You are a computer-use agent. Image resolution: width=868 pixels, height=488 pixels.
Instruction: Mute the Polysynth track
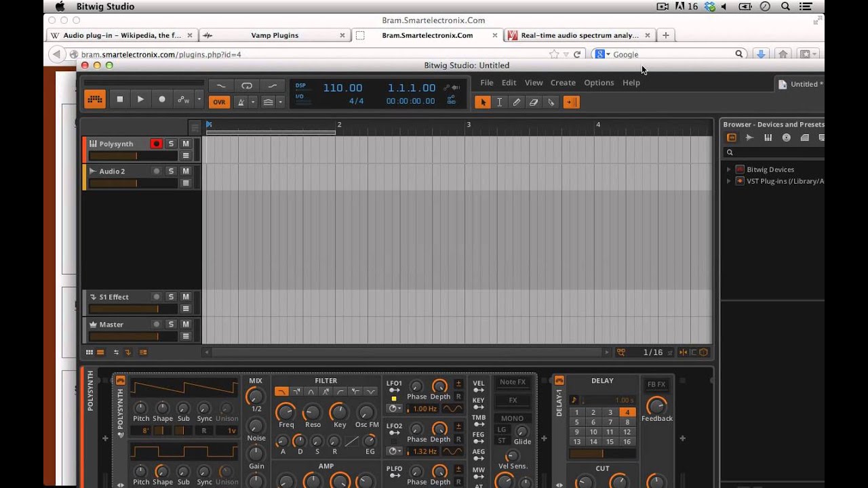(x=185, y=144)
